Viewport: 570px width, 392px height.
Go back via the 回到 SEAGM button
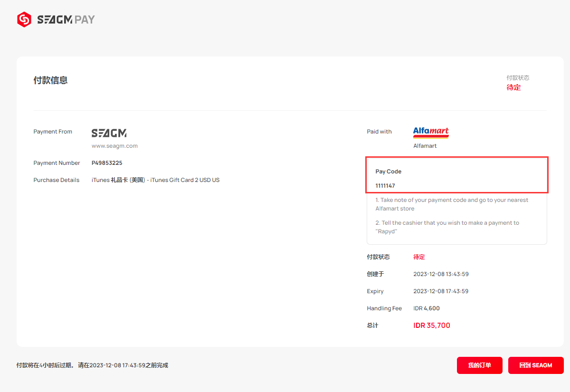click(536, 365)
